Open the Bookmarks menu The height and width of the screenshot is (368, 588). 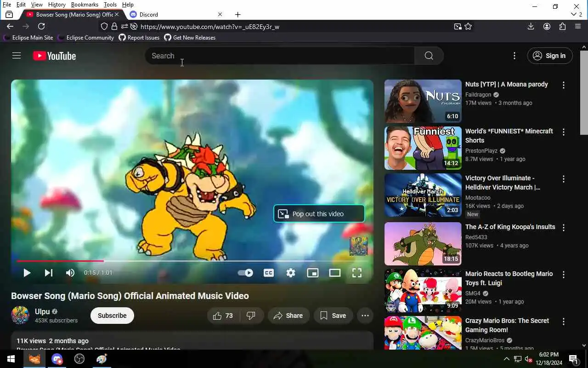click(x=85, y=5)
